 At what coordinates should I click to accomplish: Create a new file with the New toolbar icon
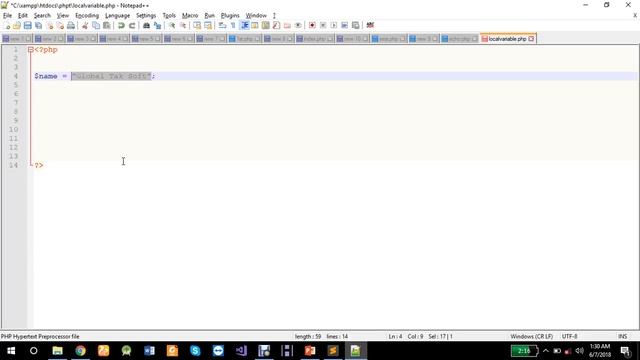(x=7, y=25)
